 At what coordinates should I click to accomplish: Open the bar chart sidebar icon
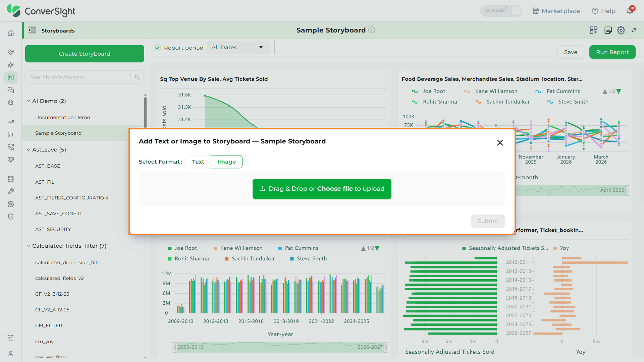pos(11,134)
